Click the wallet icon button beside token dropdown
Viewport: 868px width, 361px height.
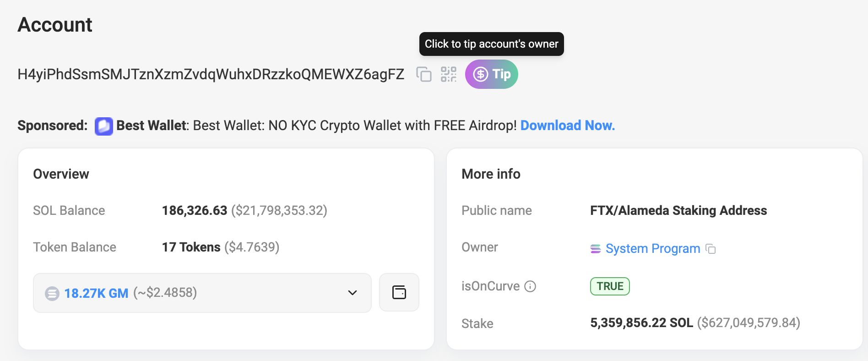point(399,293)
